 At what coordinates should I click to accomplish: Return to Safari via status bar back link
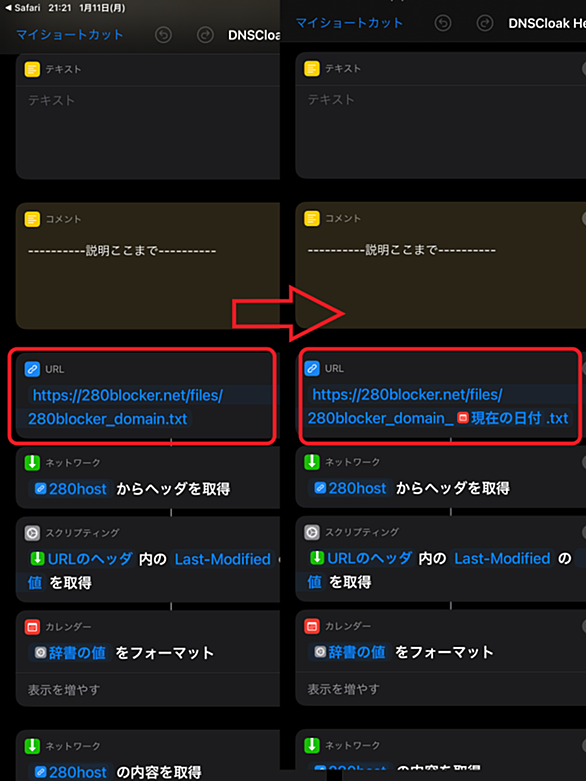point(23,8)
